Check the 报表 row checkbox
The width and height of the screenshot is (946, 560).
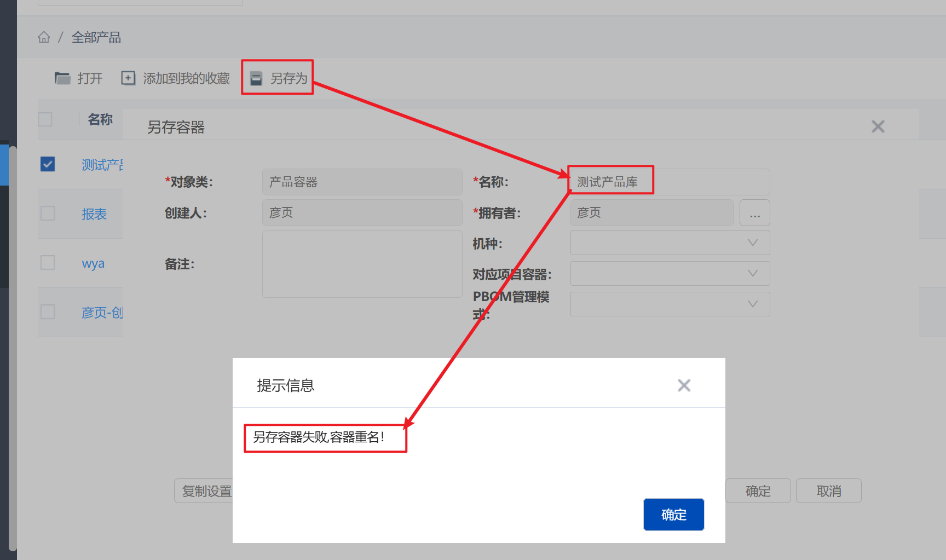48,213
